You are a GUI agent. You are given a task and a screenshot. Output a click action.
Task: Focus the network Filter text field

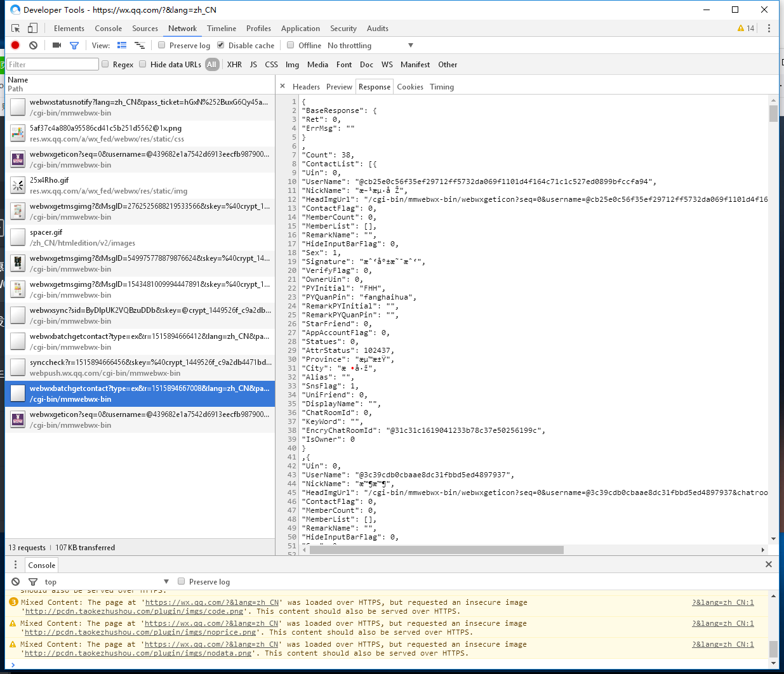pyautogui.click(x=53, y=64)
